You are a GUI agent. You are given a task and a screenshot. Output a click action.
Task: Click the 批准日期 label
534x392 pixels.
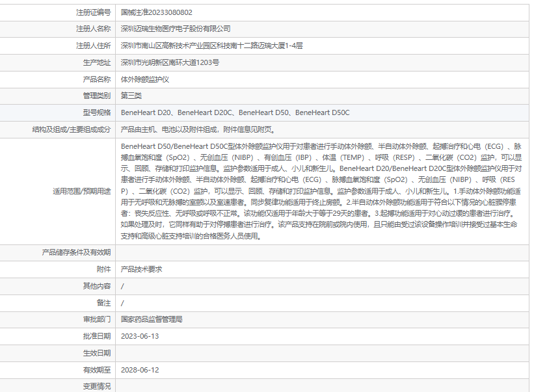[x=97, y=336]
